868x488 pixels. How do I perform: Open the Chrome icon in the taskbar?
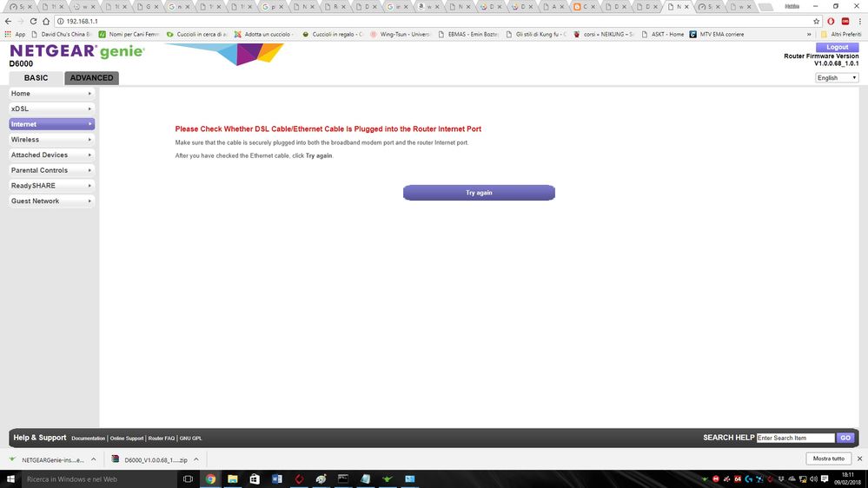tap(210, 478)
